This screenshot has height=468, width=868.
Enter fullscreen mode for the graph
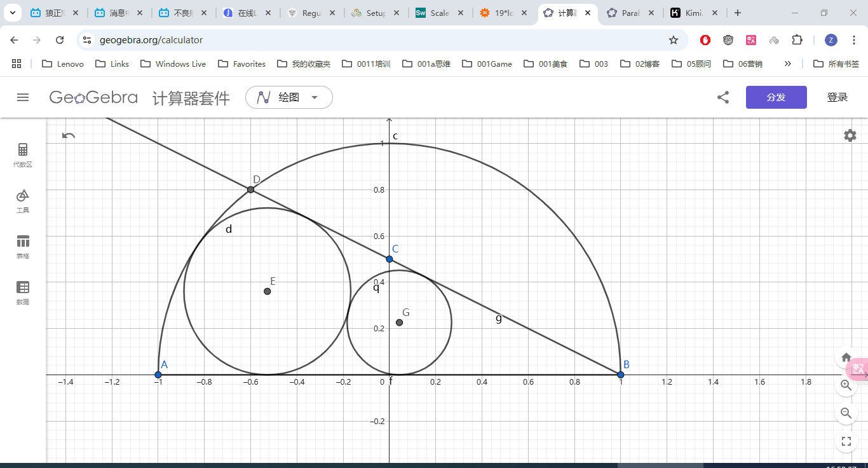(x=846, y=441)
